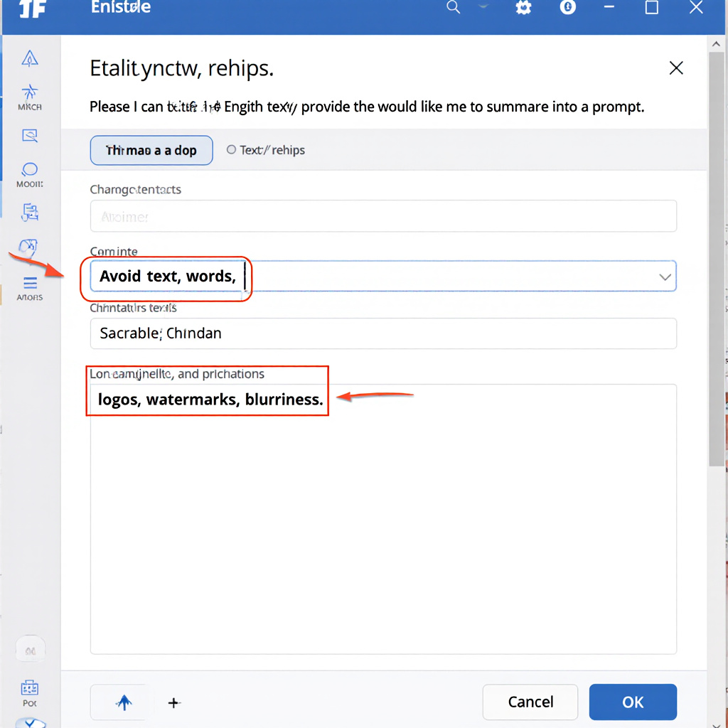Viewport: 728px width, 728px height.
Task: Select the Text/rehips radio button
Action: tap(231, 150)
